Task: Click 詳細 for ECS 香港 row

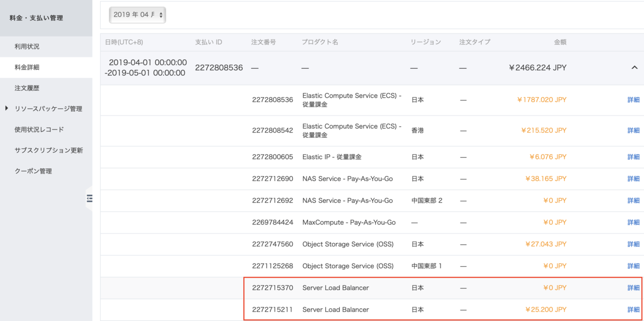Action: tap(633, 130)
